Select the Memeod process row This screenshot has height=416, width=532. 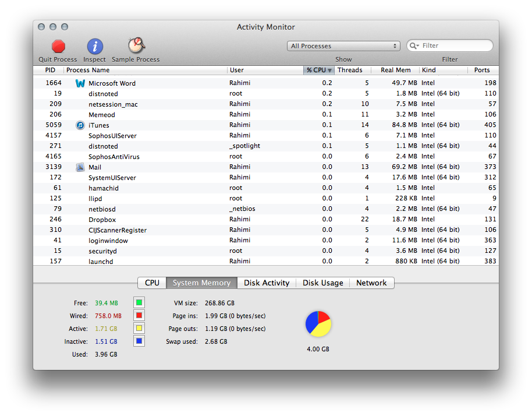[x=266, y=115]
